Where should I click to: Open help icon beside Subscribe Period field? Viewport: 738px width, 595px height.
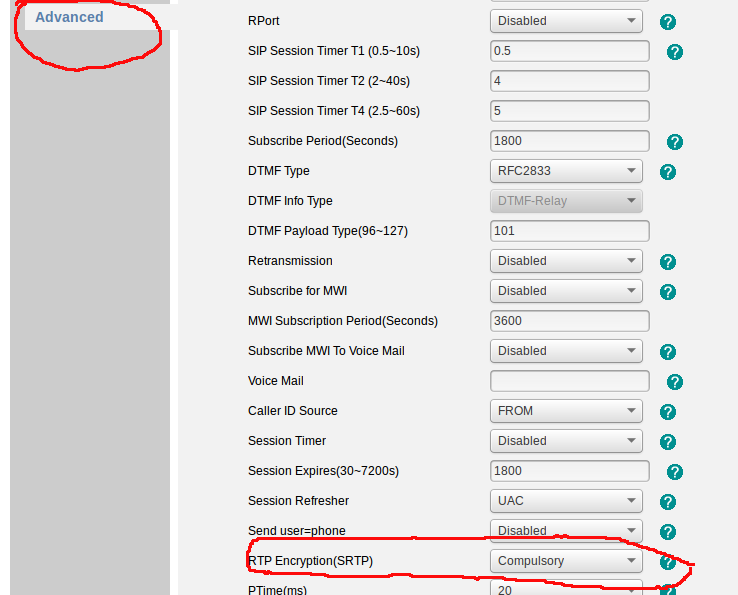coord(675,142)
